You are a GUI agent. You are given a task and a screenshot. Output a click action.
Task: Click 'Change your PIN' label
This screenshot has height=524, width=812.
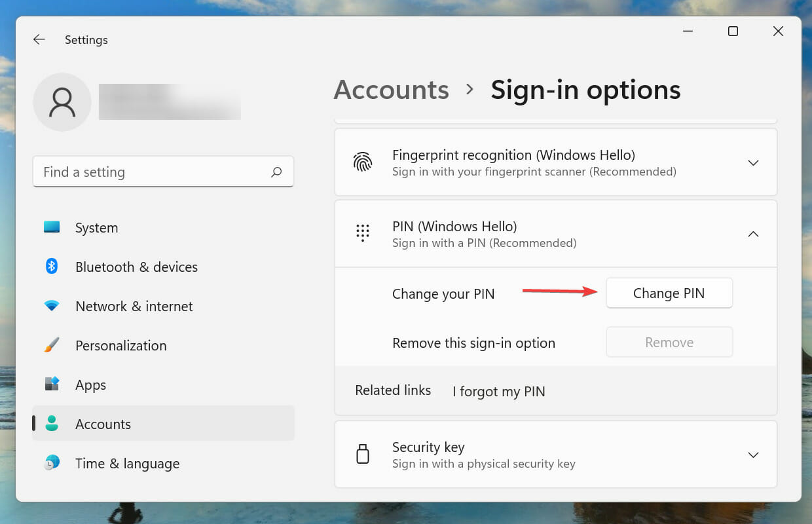tap(443, 294)
